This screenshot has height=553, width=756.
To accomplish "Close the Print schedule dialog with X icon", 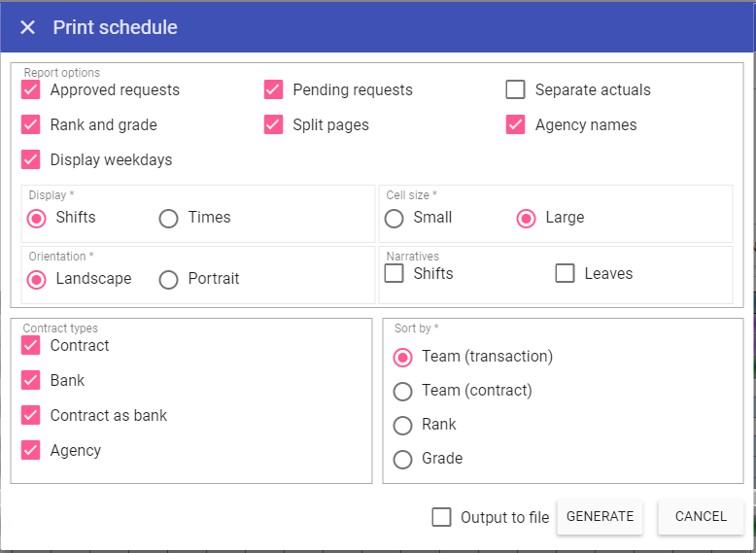I will pyautogui.click(x=27, y=27).
